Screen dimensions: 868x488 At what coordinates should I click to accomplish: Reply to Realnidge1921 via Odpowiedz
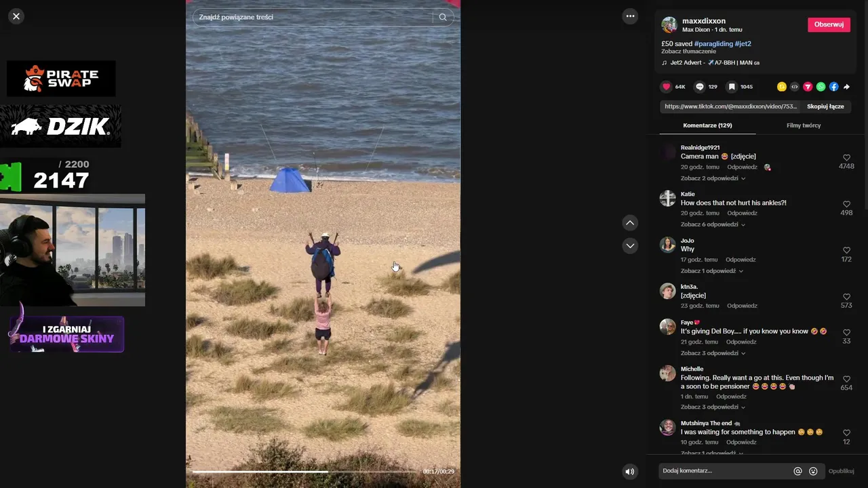(742, 167)
